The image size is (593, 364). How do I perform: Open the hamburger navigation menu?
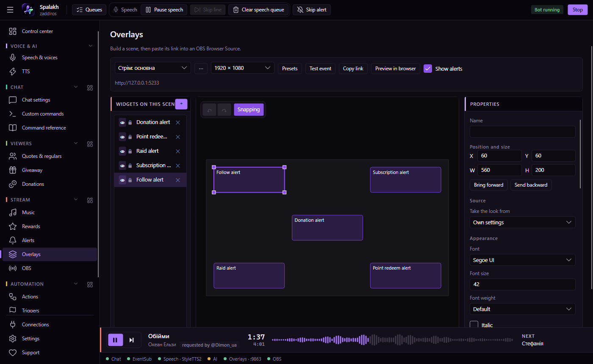[x=10, y=10]
